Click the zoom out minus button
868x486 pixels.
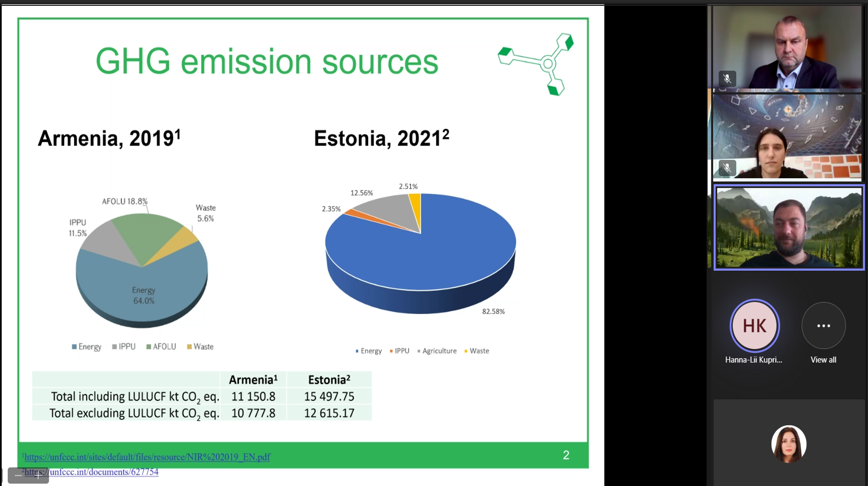click(18, 475)
